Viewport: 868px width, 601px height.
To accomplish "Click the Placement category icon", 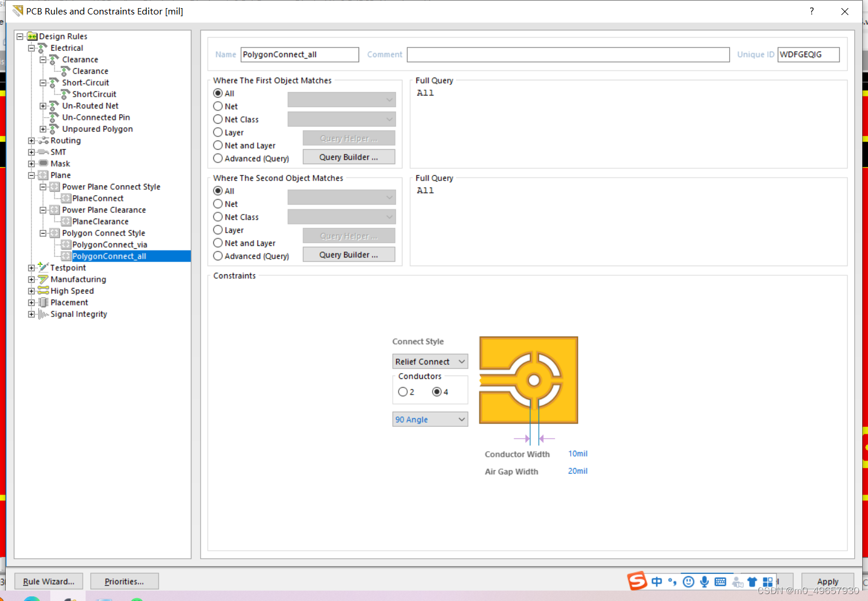I will tap(43, 303).
